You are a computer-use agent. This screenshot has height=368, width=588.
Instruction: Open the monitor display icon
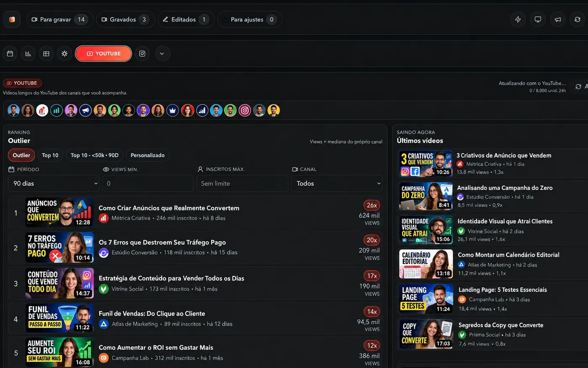point(538,19)
